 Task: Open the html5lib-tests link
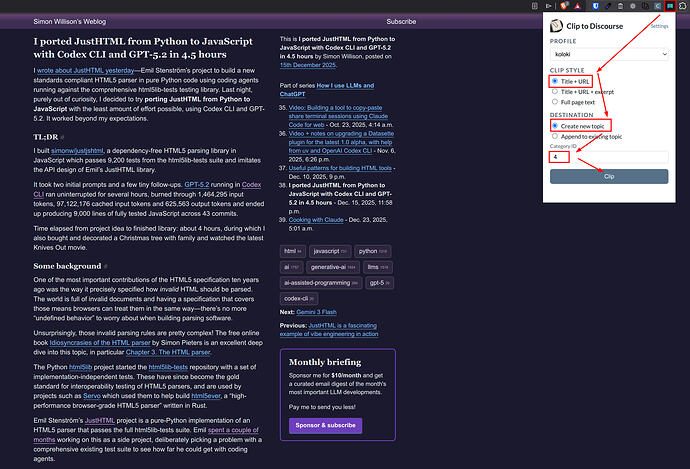pyautogui.click(x=168, y=367)
